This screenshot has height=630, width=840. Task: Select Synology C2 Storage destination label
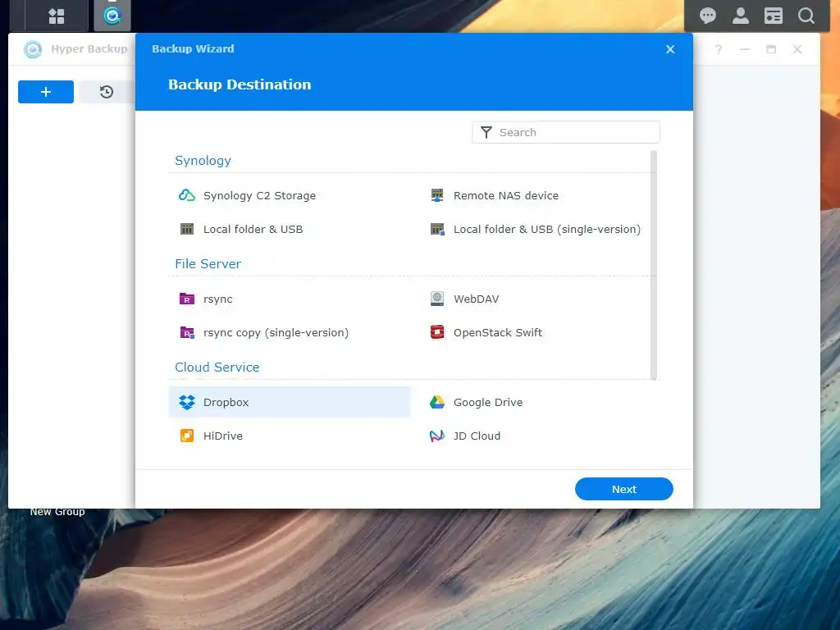[x=259, y=195]
